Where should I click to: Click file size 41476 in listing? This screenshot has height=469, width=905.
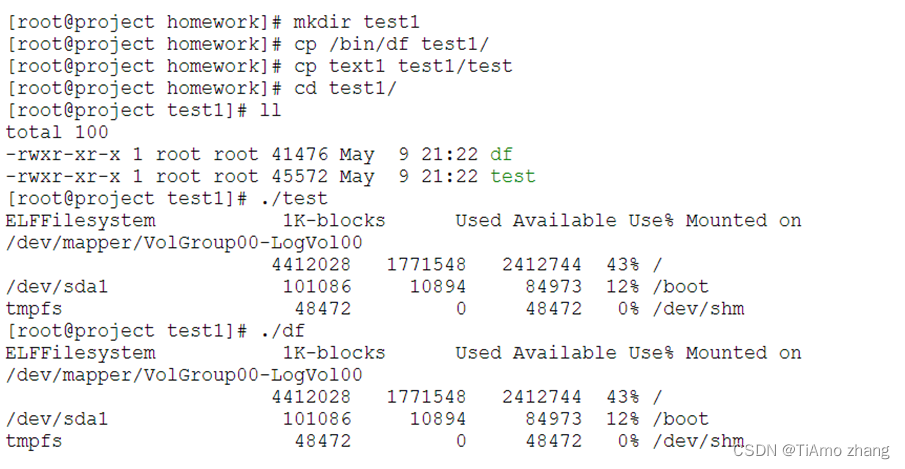(300, 154)
